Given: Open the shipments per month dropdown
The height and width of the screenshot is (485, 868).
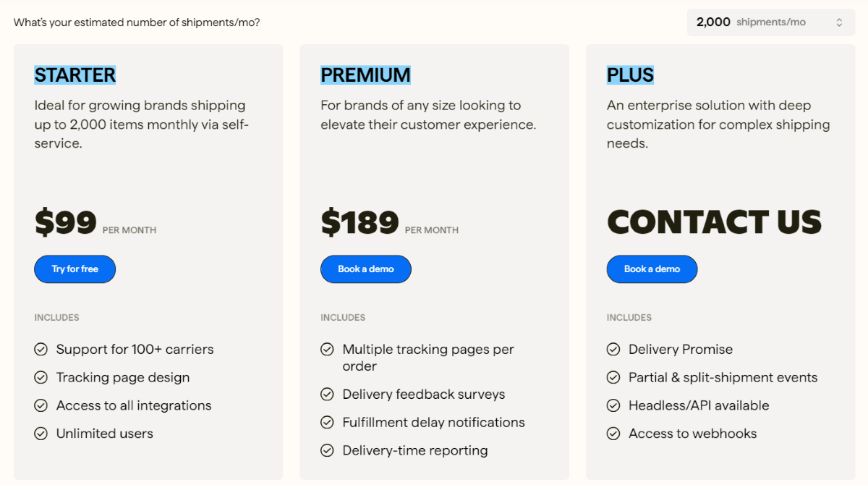Looking at the screenshot, I should click(770, 22).
